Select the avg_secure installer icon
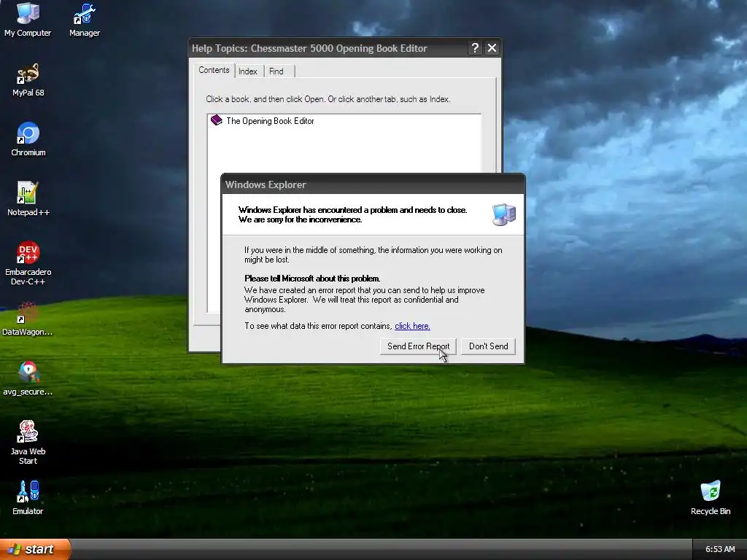 28,378
